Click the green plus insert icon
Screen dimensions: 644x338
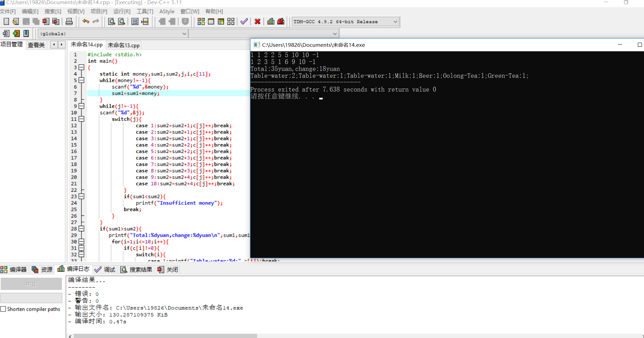pyautogui.click(x=16, y=33)
